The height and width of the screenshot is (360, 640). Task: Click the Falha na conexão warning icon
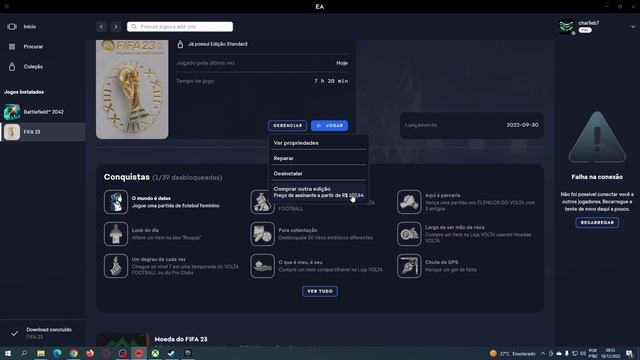point(597,137)
